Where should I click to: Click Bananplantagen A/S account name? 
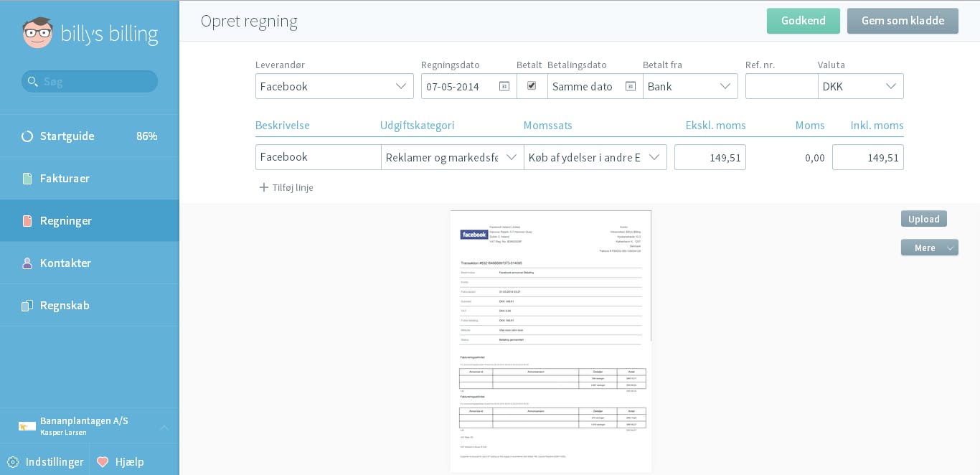point(84,421)
